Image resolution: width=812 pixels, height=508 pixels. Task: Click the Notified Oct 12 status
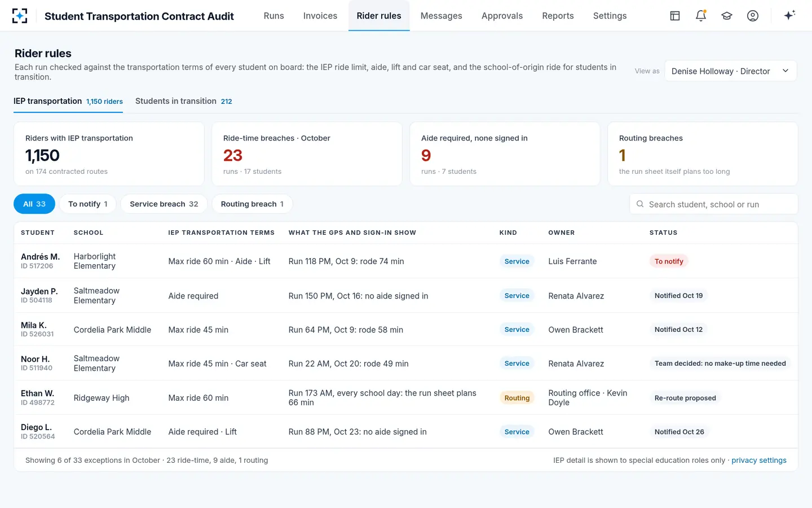678,330
